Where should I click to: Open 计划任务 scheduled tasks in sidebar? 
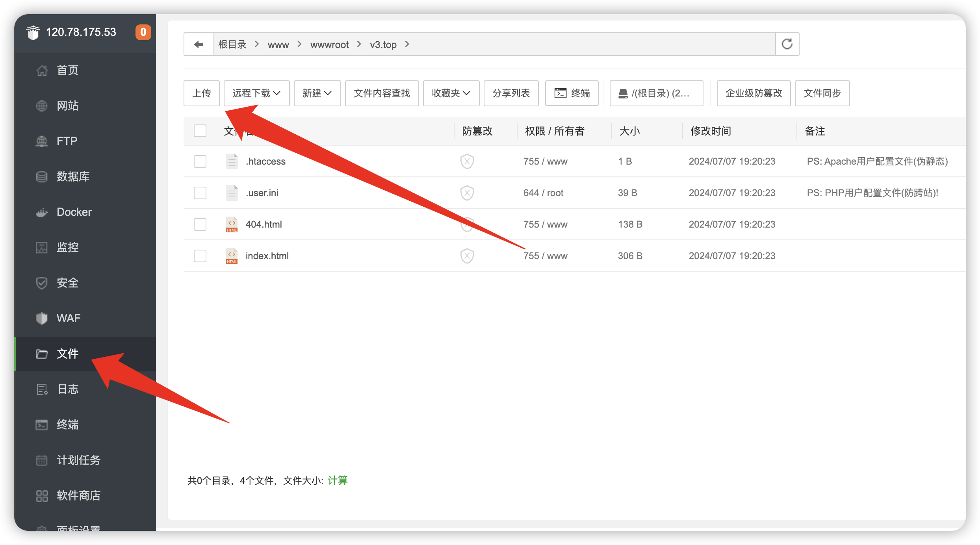85,460
